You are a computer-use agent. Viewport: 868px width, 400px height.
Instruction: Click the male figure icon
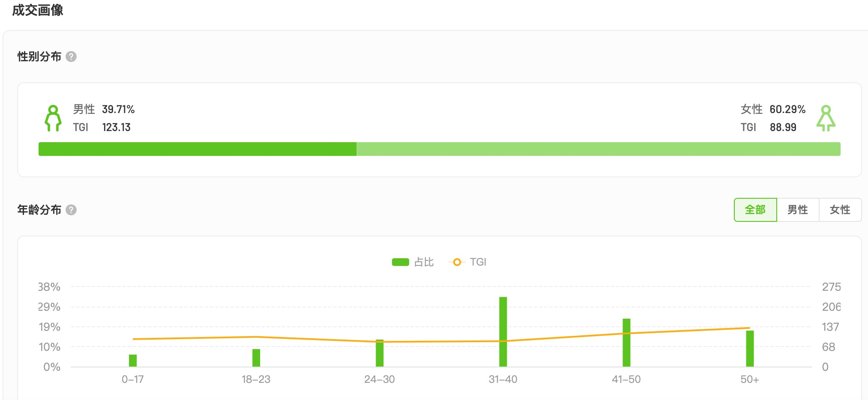[53, 118]
